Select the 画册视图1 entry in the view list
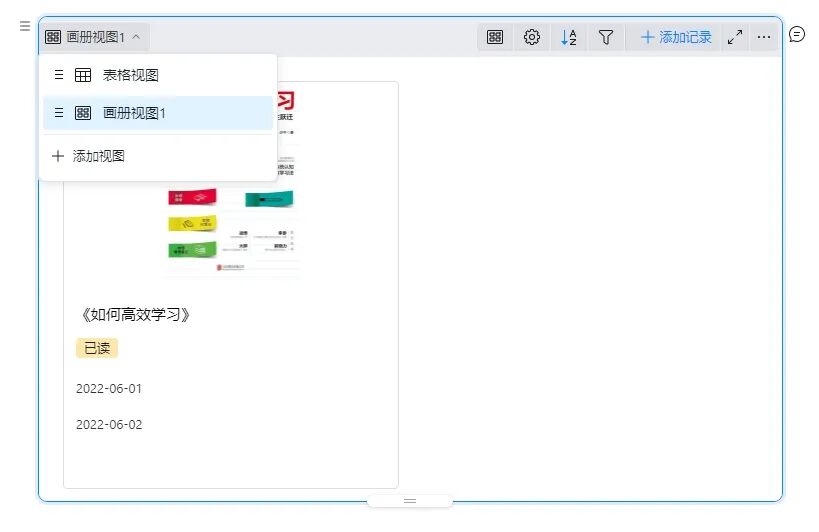Viewport: 819px width, 532px height. click(x=158, y=113)
